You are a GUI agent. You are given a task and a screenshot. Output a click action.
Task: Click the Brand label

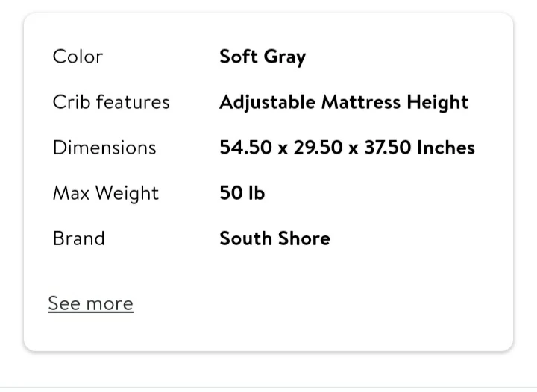tap(78, 238)
